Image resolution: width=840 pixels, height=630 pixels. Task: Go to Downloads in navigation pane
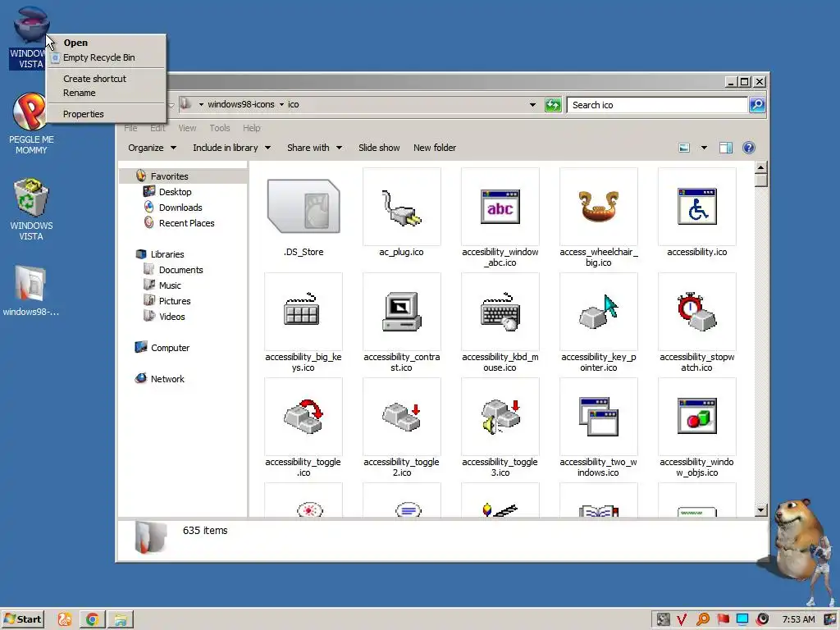[x=180, y=208]
